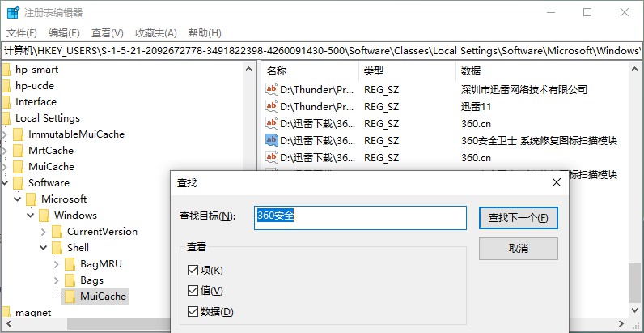
Task: Expand the Bags key
Action: click(57, 280)
